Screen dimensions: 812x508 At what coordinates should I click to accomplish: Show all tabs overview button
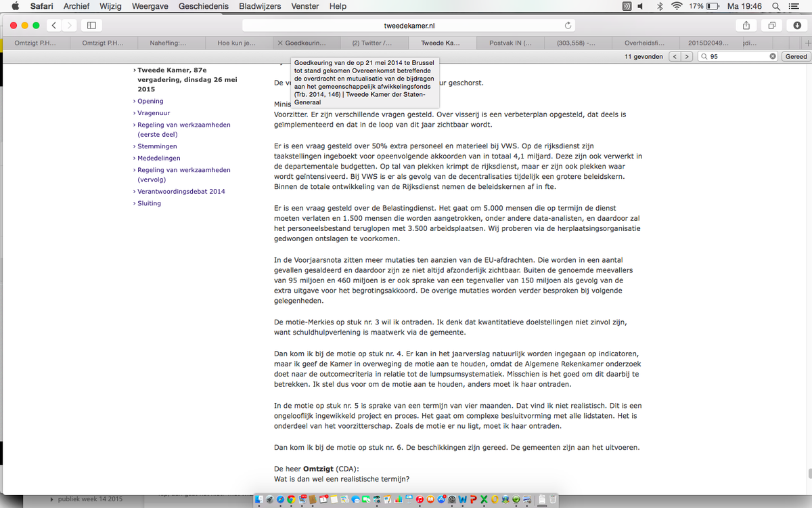[771, 25]
